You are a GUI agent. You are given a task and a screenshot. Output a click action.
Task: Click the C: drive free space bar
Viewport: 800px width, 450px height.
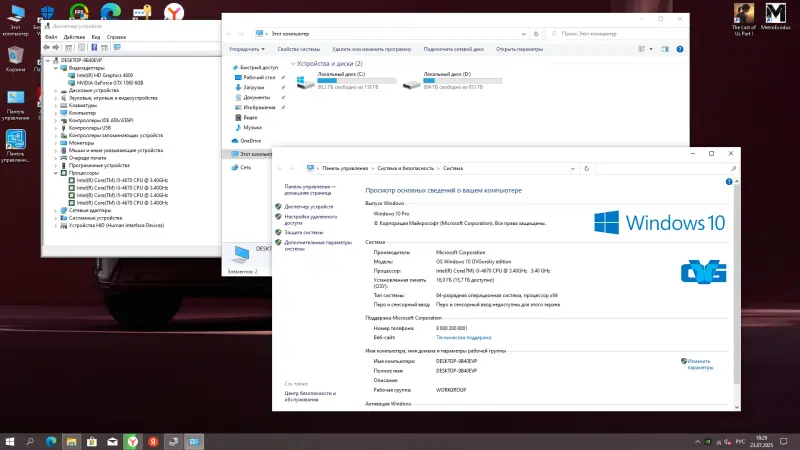click(x=357, y=81)
